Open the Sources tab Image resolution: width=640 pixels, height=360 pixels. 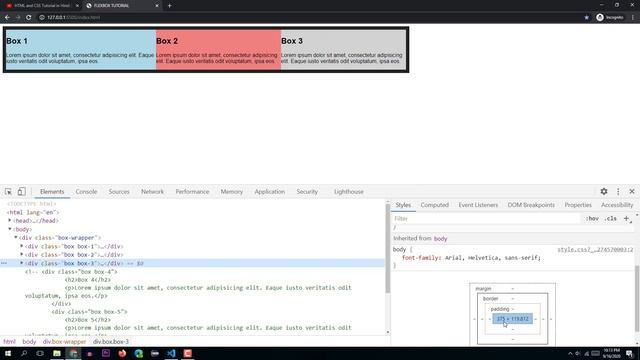tap(119, 191)
